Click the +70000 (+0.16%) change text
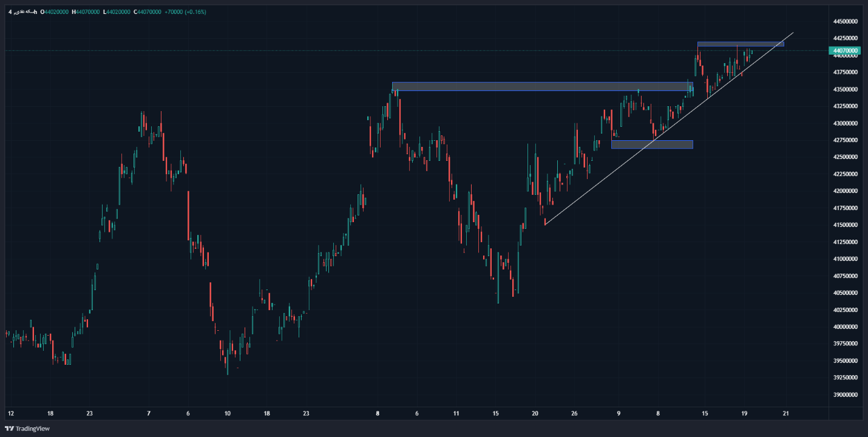The width and height of the screenshot is (868, 437). [x=185, y=12]
